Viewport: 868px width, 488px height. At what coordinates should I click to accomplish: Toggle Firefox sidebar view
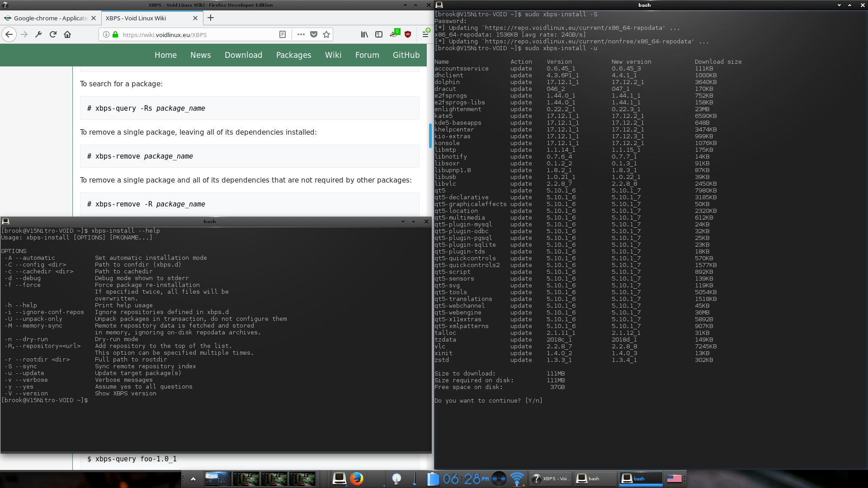coord(379,34)
